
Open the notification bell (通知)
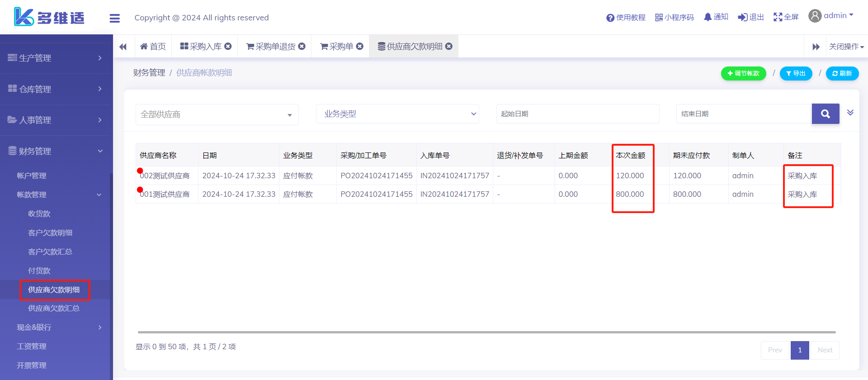coord(716,17)
